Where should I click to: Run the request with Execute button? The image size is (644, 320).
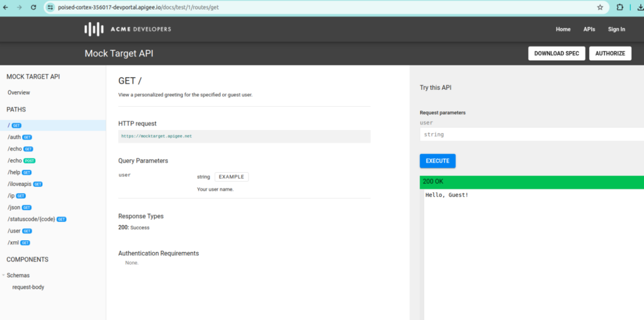[437, 161]
